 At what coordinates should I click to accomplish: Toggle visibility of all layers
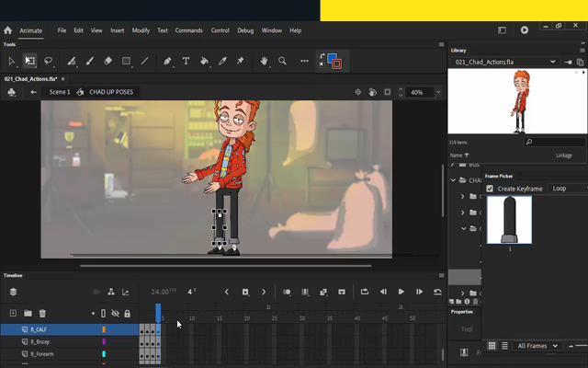pyautogui.click(x=115, y=314)
